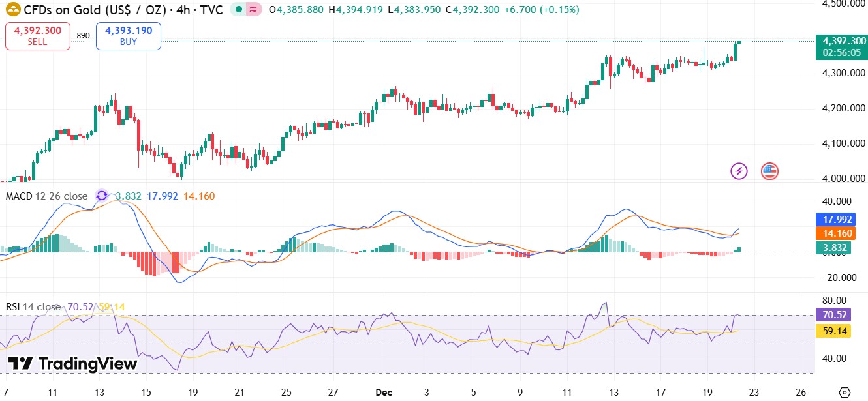Select the Dec label on the time axis
868x401 pixels.
[384, 393]
